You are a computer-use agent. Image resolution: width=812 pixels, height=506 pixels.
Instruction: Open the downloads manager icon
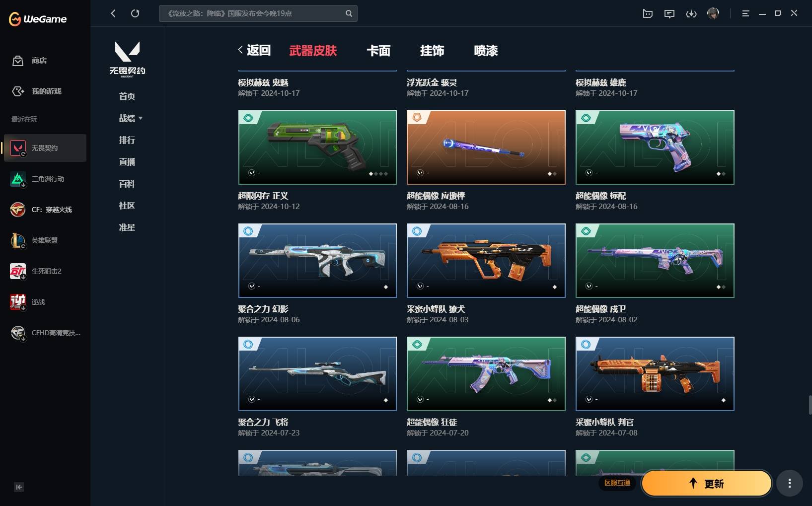click(x=691, y=13)
